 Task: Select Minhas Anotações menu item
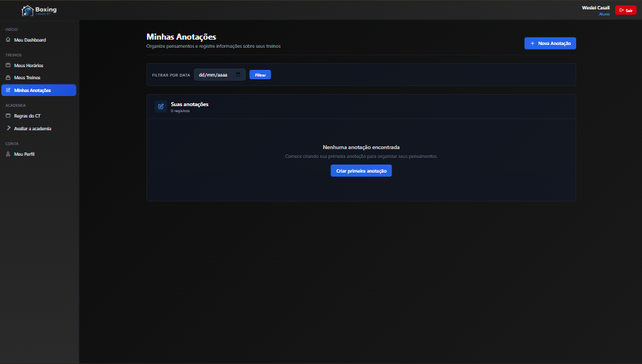[x=39, y=90]
